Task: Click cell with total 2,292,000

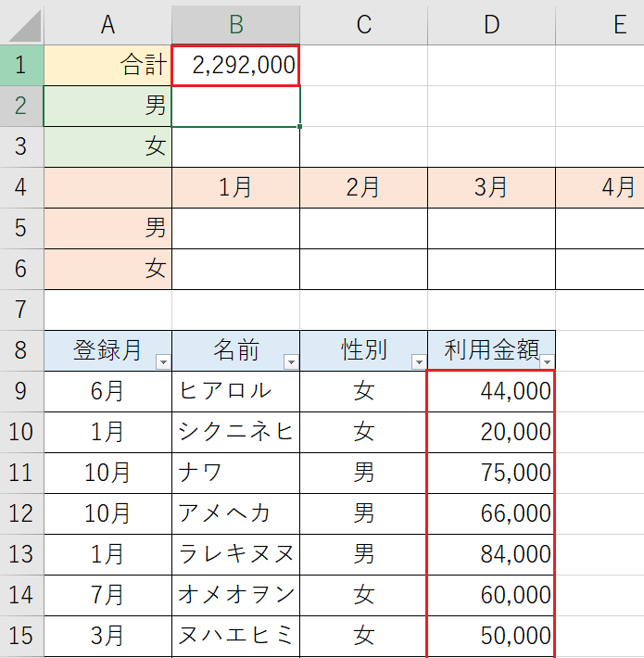Action: 235,66
